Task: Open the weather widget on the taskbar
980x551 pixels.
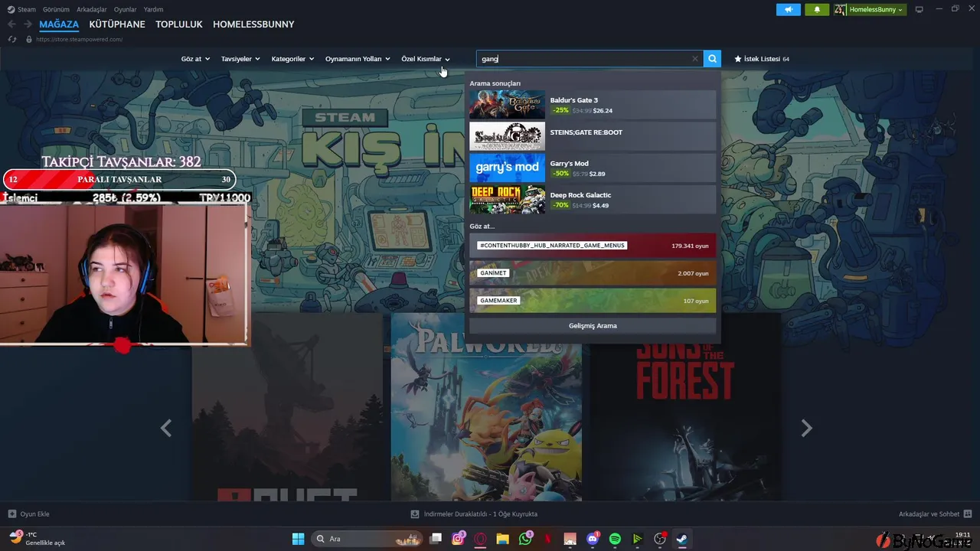Action: click(x=38, y=539)
